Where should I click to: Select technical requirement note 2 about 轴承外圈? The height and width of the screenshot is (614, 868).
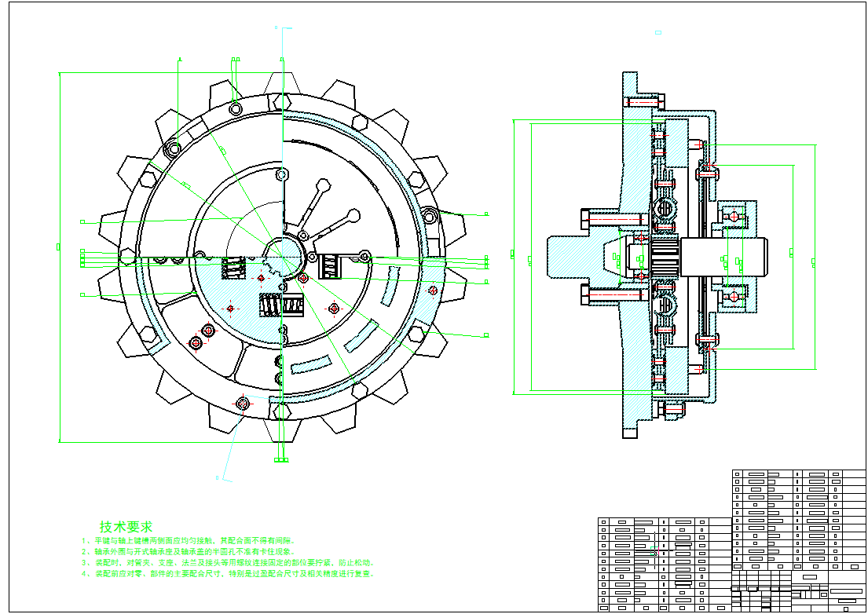point(188,552)
